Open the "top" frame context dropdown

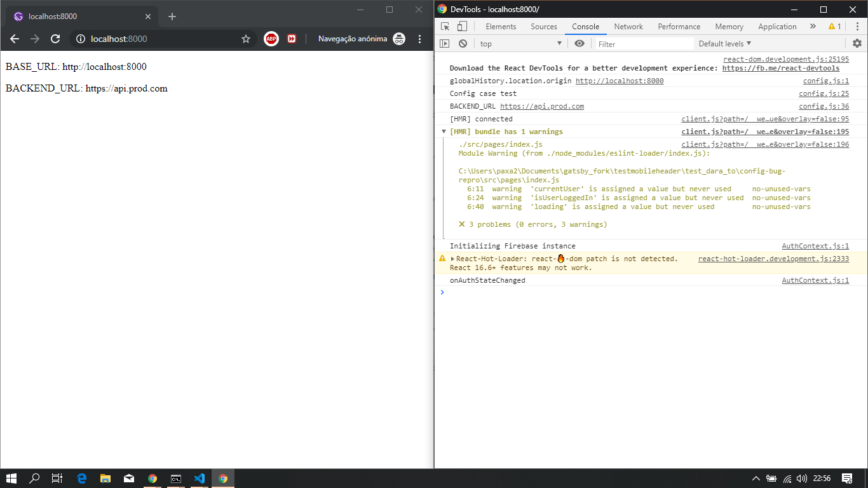(x=518, y=43)
